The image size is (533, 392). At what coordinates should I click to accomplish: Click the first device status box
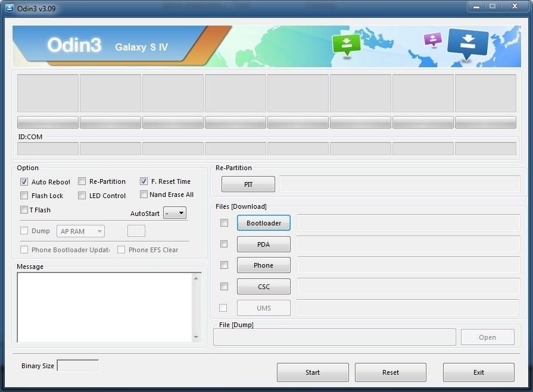click(x=48, y=93)
